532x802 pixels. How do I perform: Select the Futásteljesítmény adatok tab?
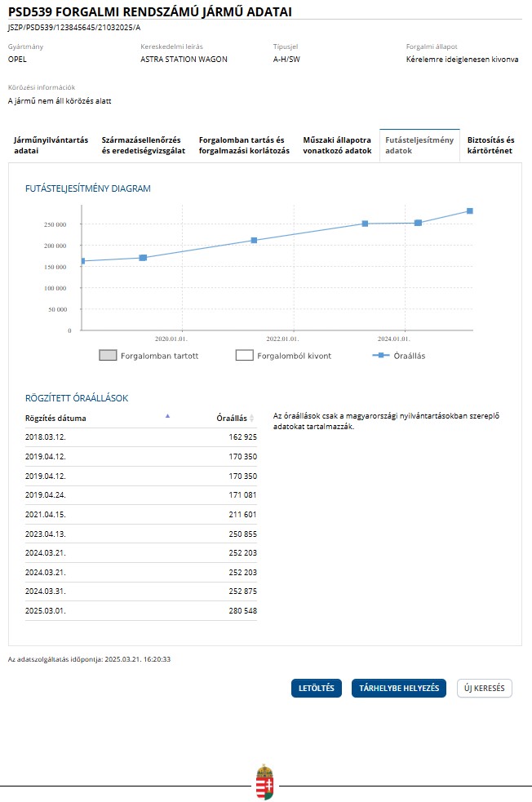419,145
